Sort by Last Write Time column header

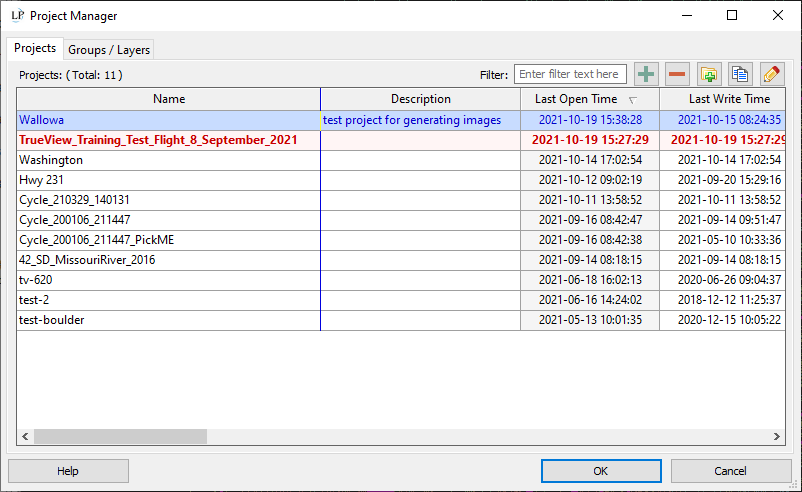tap(722, 99)
